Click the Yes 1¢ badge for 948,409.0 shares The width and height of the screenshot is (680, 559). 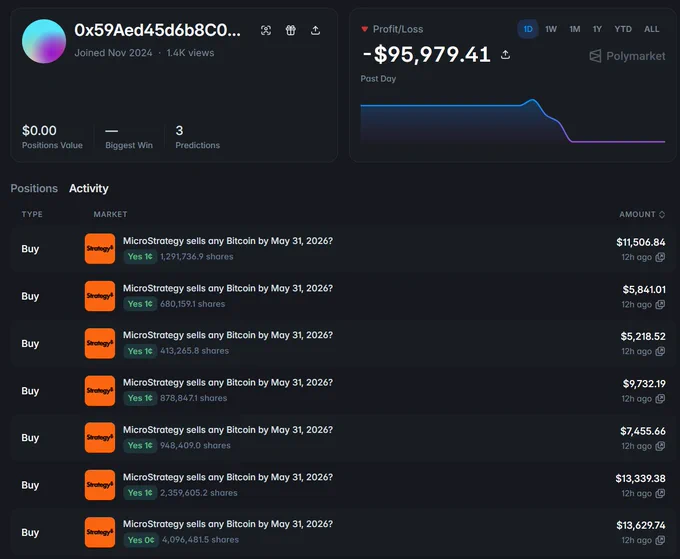click(140, 445)
